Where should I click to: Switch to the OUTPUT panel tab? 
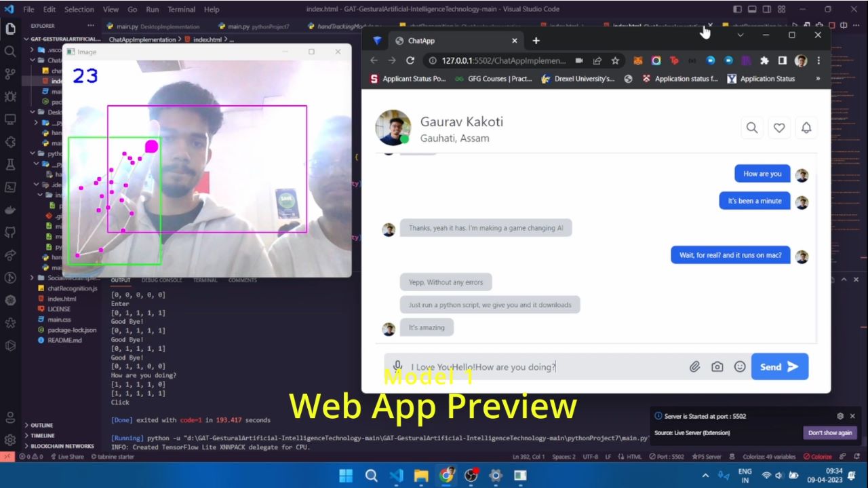tap(121, 280)
